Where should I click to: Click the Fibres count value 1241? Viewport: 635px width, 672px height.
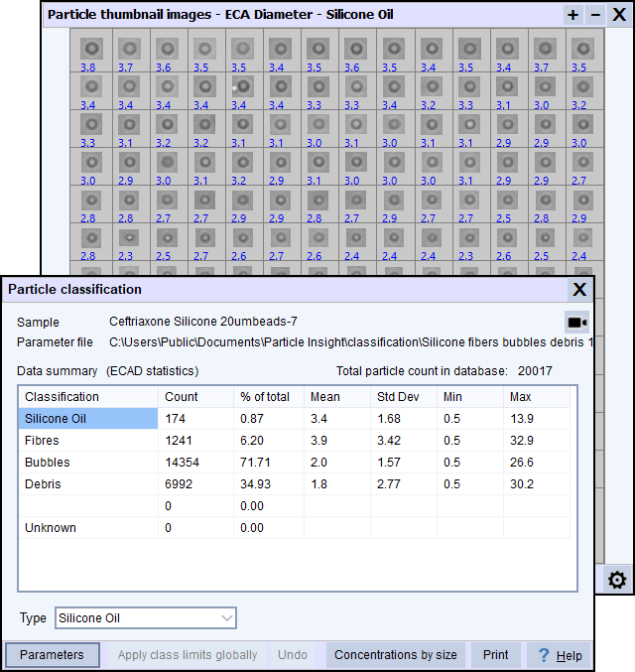tap(179, 440)
